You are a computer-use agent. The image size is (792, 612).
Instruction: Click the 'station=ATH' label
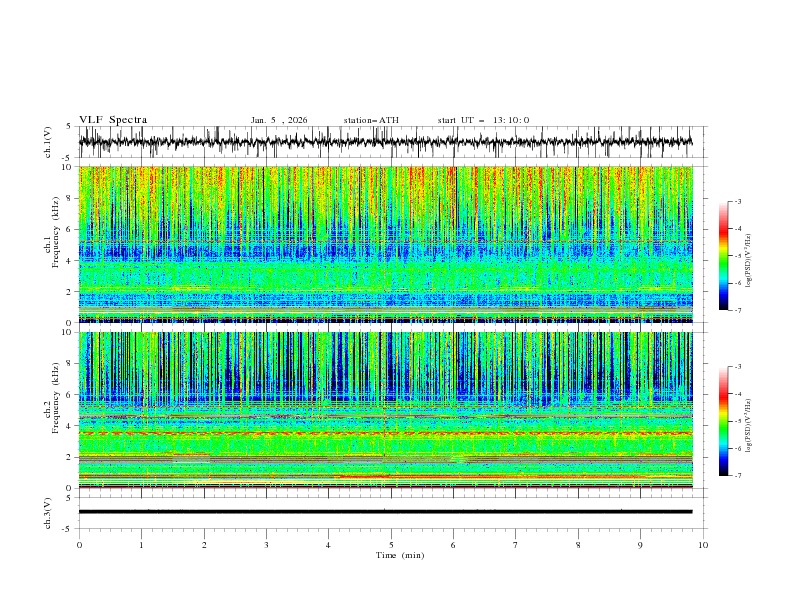371,120
